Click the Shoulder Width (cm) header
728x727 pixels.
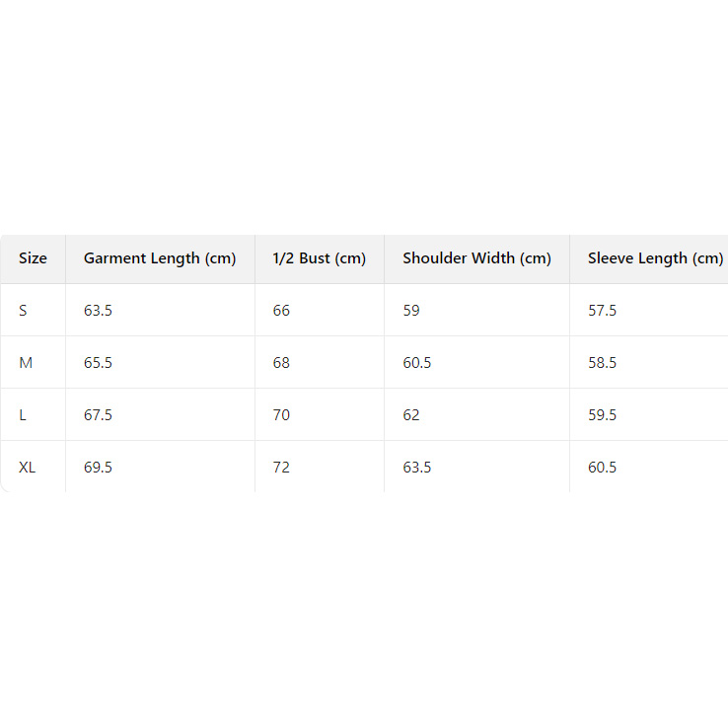[x=476, y=258]
